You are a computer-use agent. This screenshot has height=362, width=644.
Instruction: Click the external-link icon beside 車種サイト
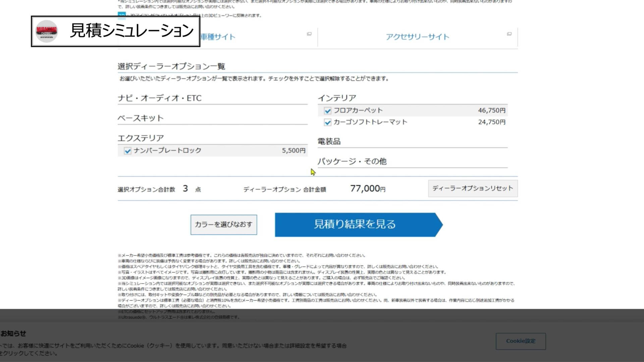(x=309, y=34)
